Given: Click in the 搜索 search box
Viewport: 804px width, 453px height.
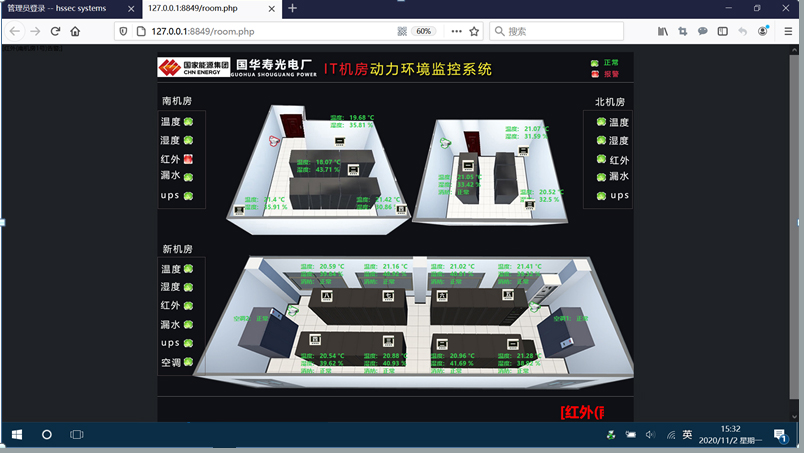Looking at the screenshot, I should (x=565, y=31).
